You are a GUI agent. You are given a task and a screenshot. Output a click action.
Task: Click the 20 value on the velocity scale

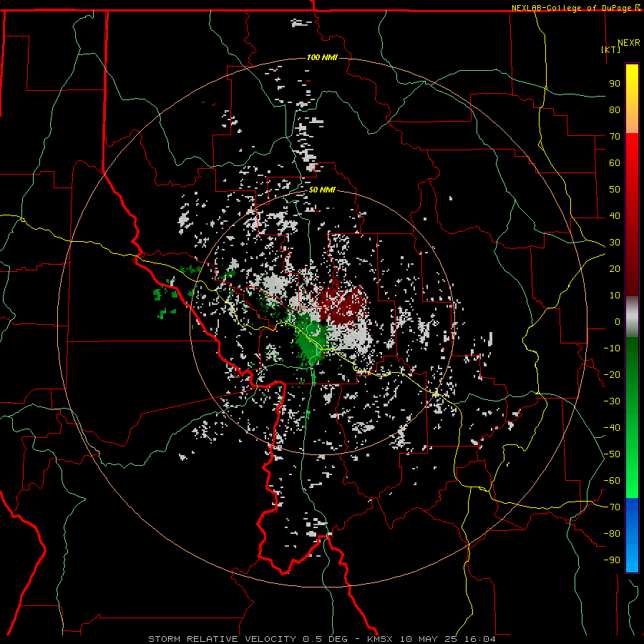click(615, 268)
